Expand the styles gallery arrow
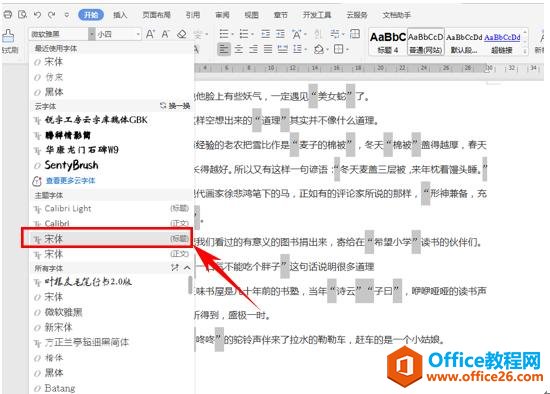 pyautogui.click(x=525, y=51)
